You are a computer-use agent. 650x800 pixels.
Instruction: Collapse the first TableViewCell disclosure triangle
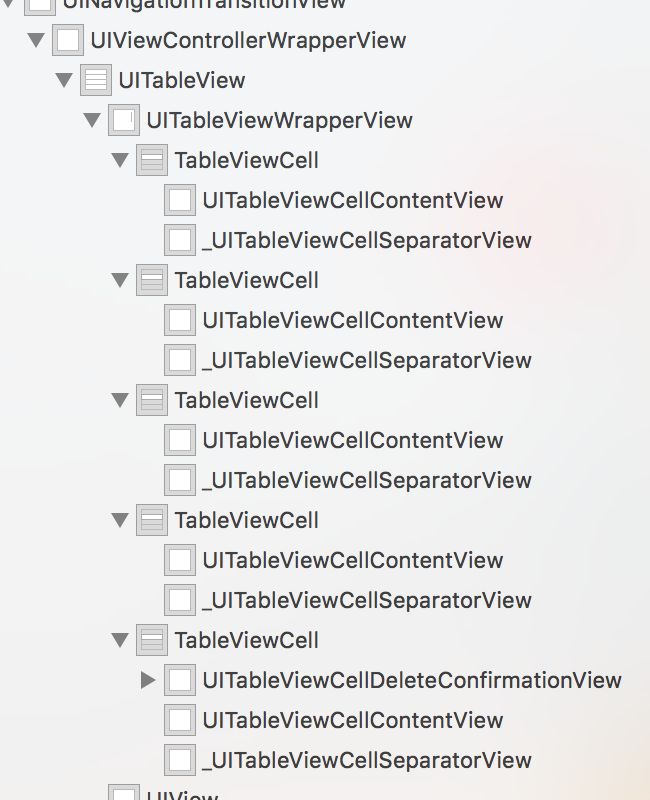pos(120,160)
